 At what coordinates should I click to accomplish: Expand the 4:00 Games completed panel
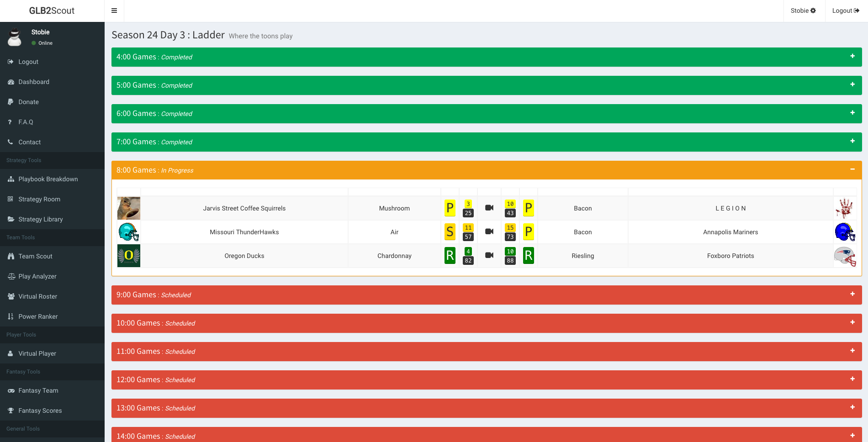[x=852, y=56]
